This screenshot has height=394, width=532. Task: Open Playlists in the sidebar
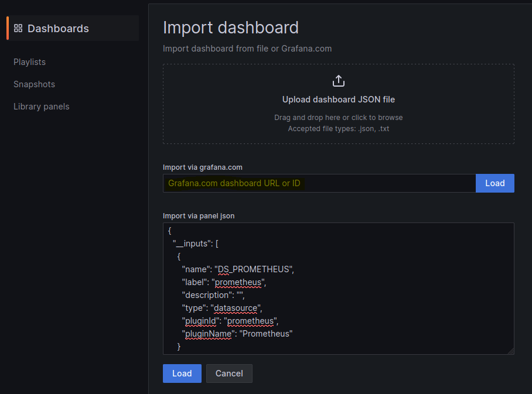[29, 62]
